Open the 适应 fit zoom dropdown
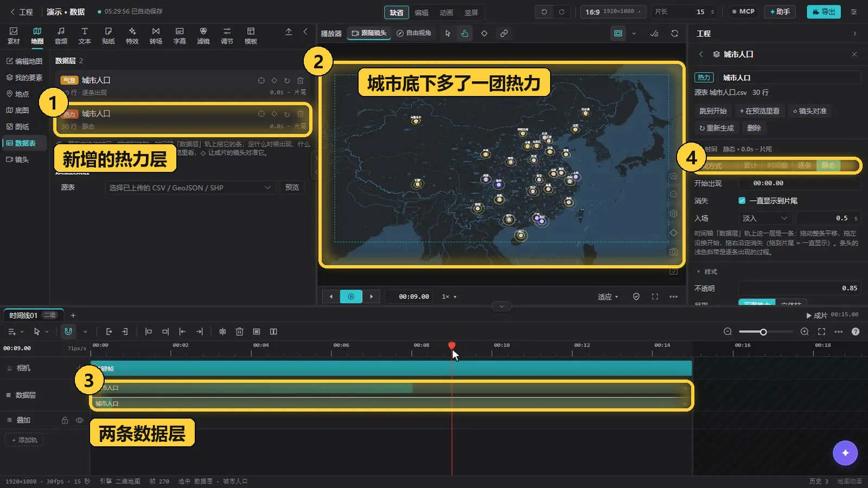 coord(608,297)
